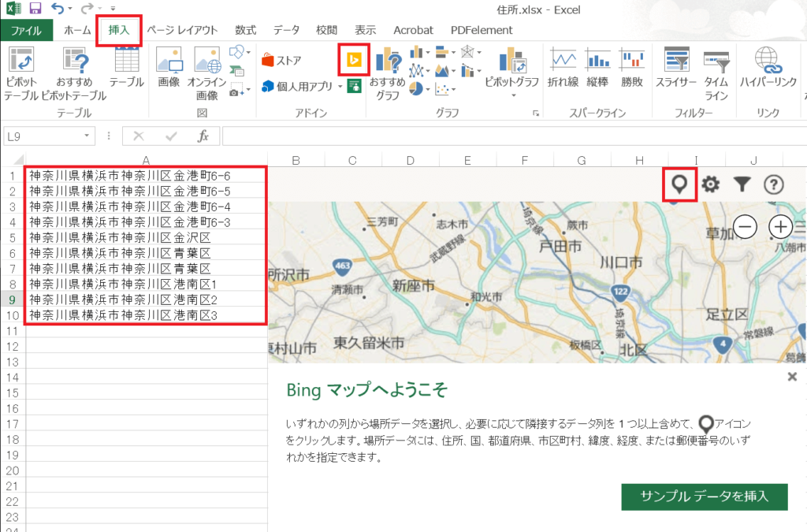807x532 pixels.
Task: Click the Shapes icon in the 図 group
Action: pos(236,51)
